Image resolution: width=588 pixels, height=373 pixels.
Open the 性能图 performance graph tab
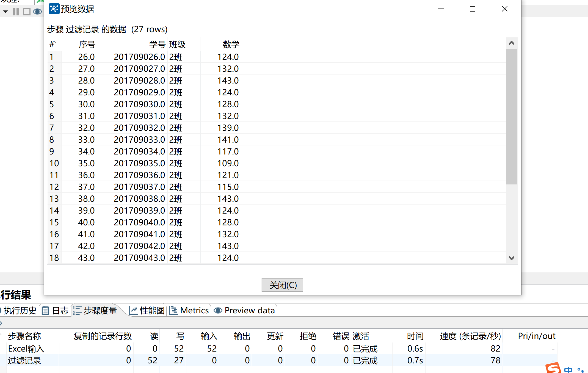coord(147,310)
